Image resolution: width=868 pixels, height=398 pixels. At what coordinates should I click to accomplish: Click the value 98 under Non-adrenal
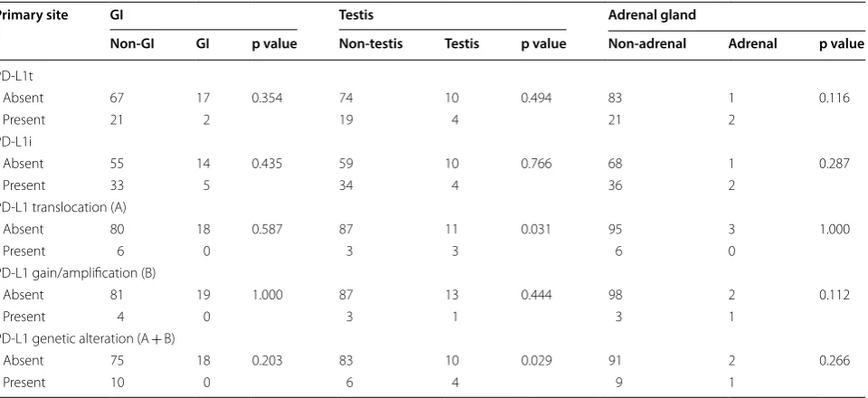pos(615,295)
